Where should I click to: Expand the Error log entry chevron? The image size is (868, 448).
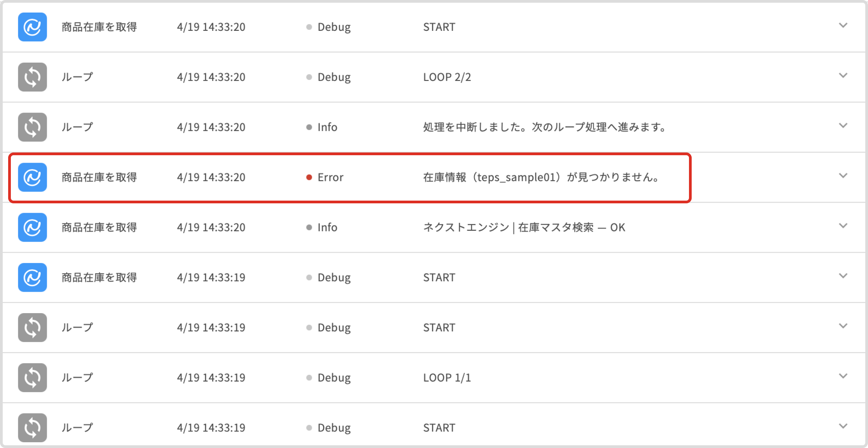coord(843,176)
